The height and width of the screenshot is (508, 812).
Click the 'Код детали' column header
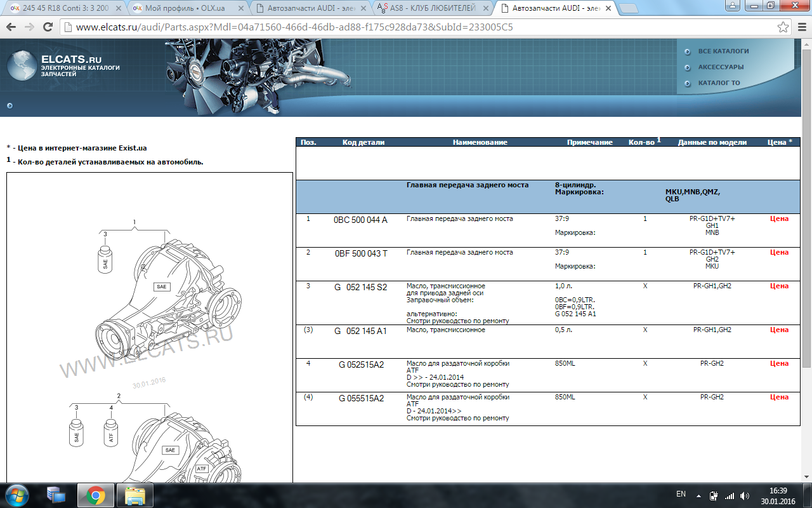click(x=363, y=142)
